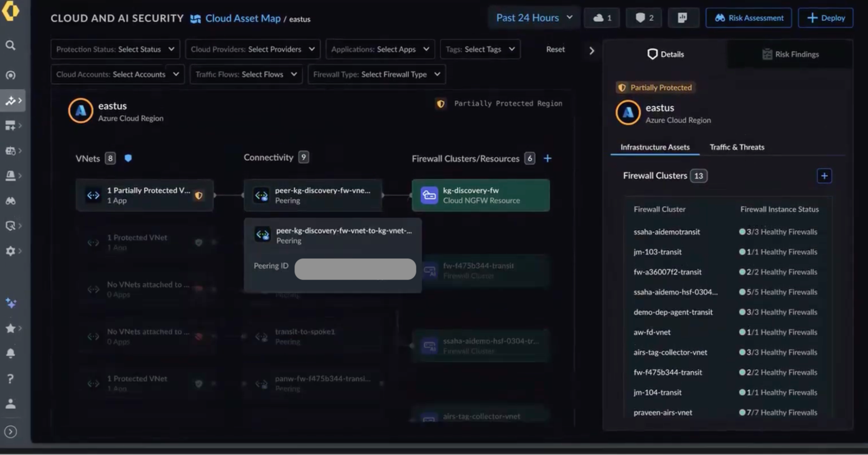Open the circular target icon in the sidebar

[x=10, y=75]
